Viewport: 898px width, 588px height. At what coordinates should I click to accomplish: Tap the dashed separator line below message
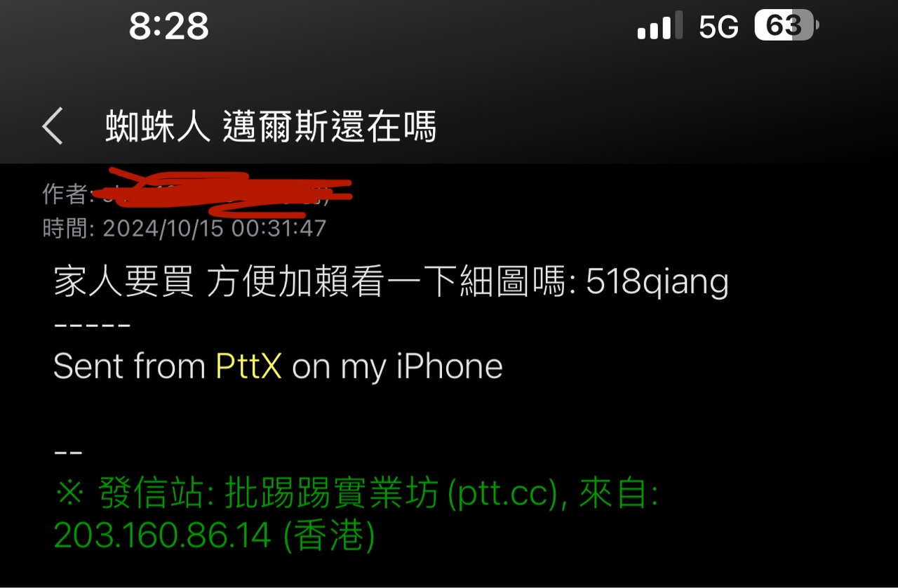[92, 326]
